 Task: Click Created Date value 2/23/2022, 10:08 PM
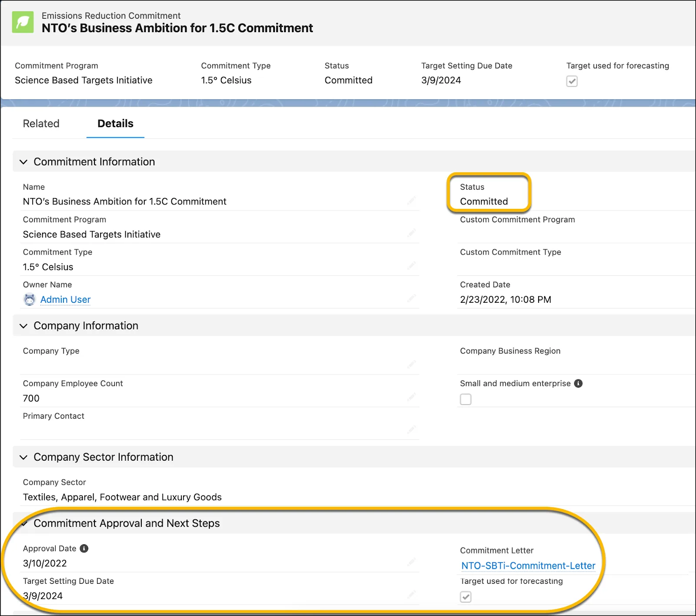(505, 300)
